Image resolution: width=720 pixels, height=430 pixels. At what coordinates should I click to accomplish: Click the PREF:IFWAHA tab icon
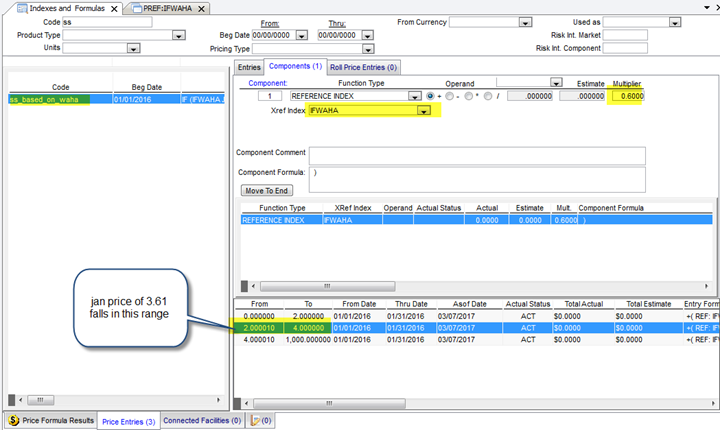135,8
